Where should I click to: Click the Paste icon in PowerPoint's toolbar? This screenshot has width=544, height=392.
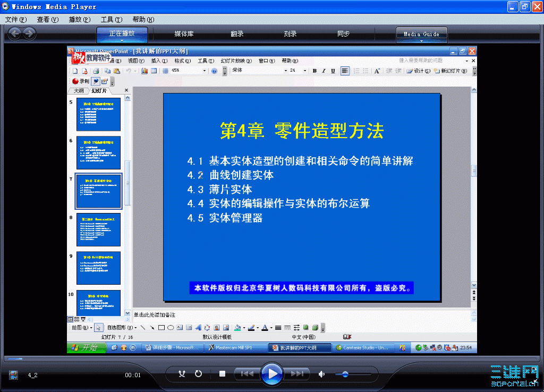(116, 71)
